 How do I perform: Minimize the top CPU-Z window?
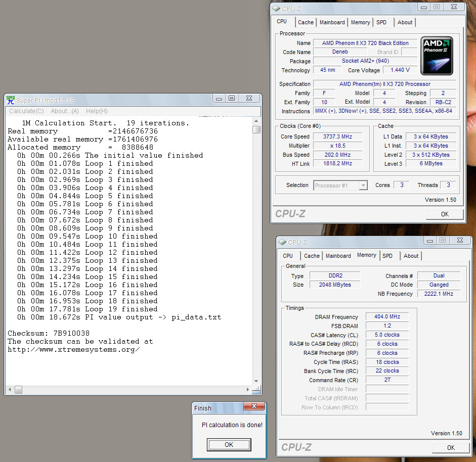pos(424,7)
